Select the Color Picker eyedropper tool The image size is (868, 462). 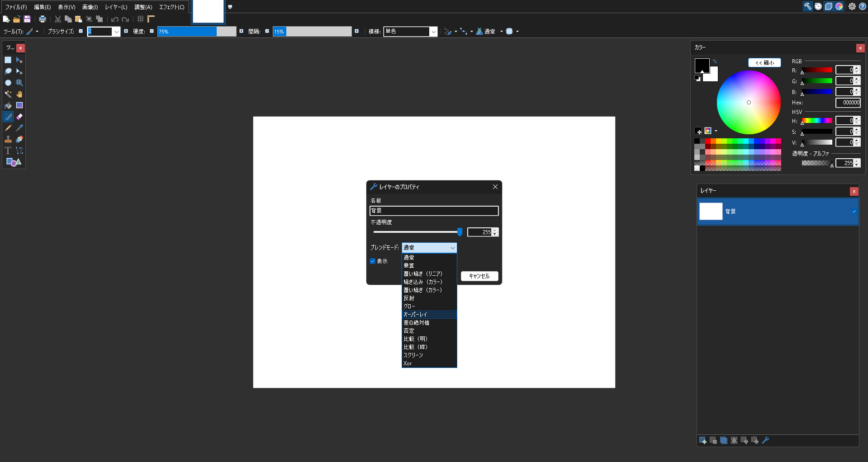point(19,128)
